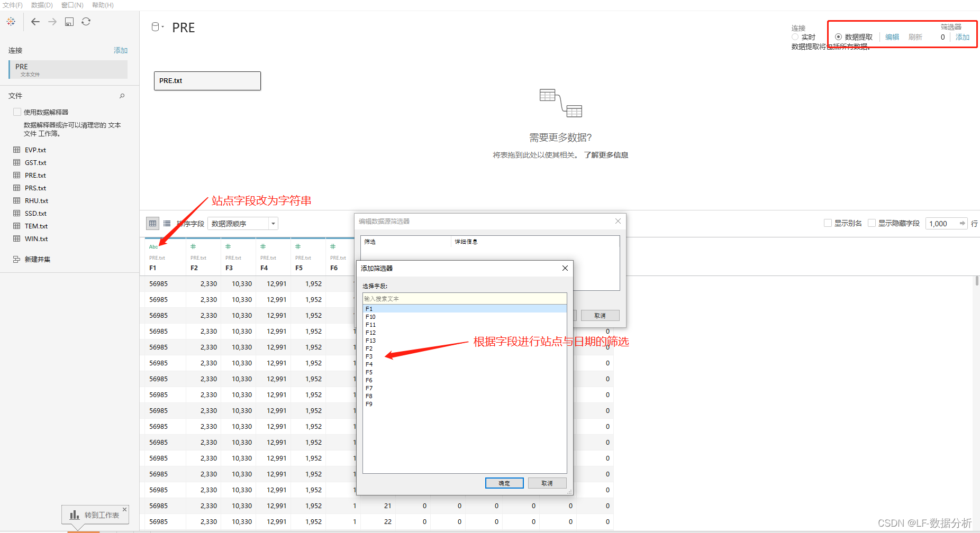The width and height of the screenshot is (980, 533).
Task: Save with the floppy disk icon
Action: pos(69,22)
